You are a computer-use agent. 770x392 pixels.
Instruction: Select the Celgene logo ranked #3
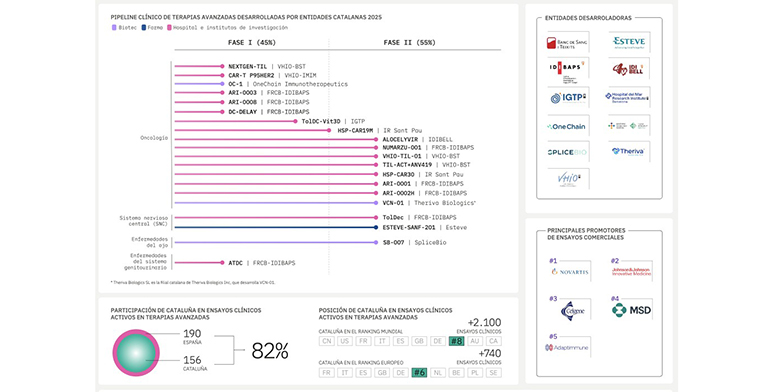point(572,310)
